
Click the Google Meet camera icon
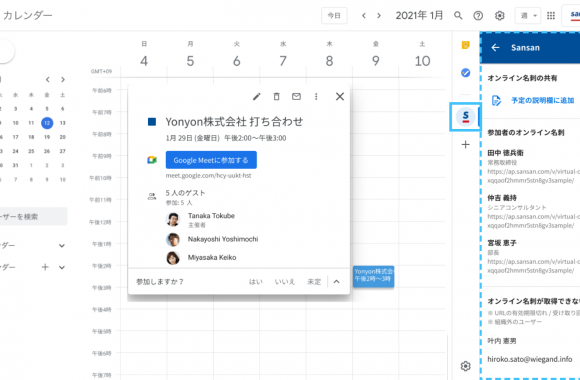[152, 160]
